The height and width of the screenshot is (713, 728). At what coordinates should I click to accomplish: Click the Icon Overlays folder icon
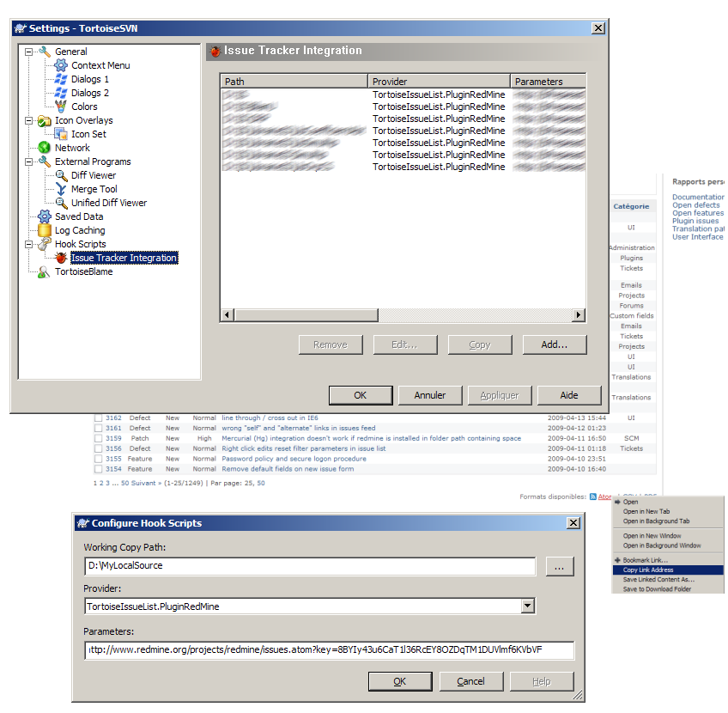coord(45,120)
